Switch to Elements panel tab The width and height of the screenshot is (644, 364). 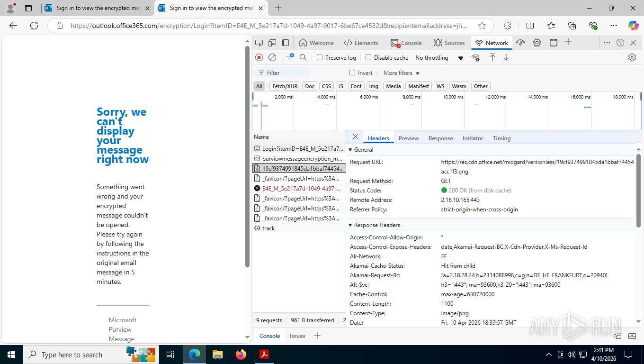point(361,43)
